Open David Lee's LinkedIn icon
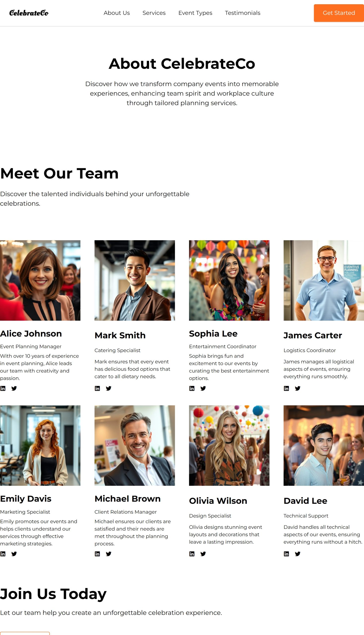364x635 pixels. coord(286,554)
